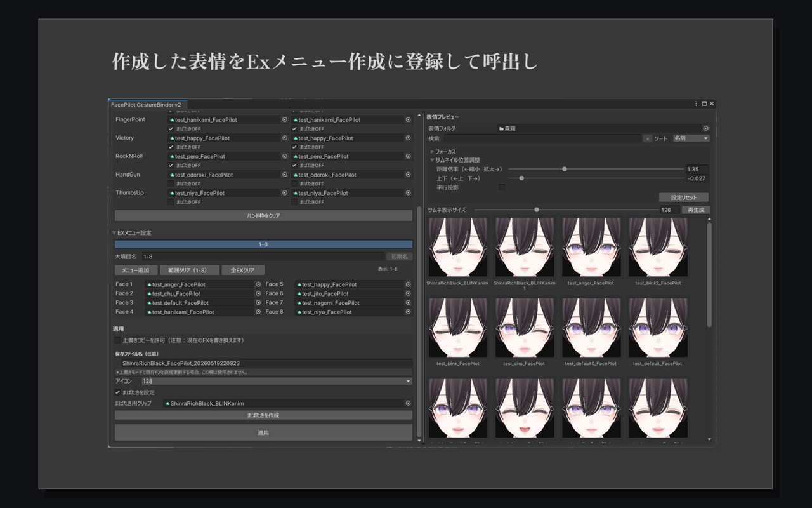Open object picker for Face 5 field
The image size is (812, 508).
(x=408, y=284)
